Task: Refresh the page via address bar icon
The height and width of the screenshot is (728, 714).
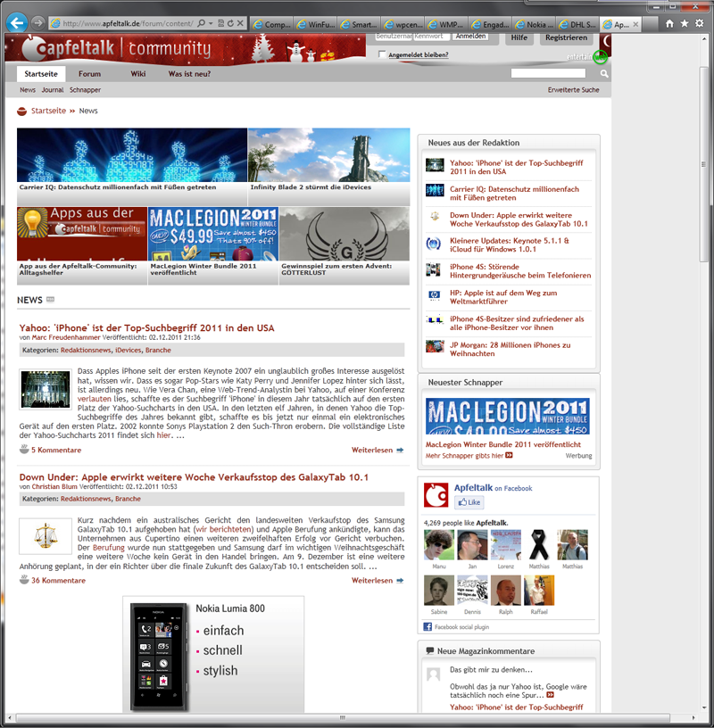Action: coord(230,23)
